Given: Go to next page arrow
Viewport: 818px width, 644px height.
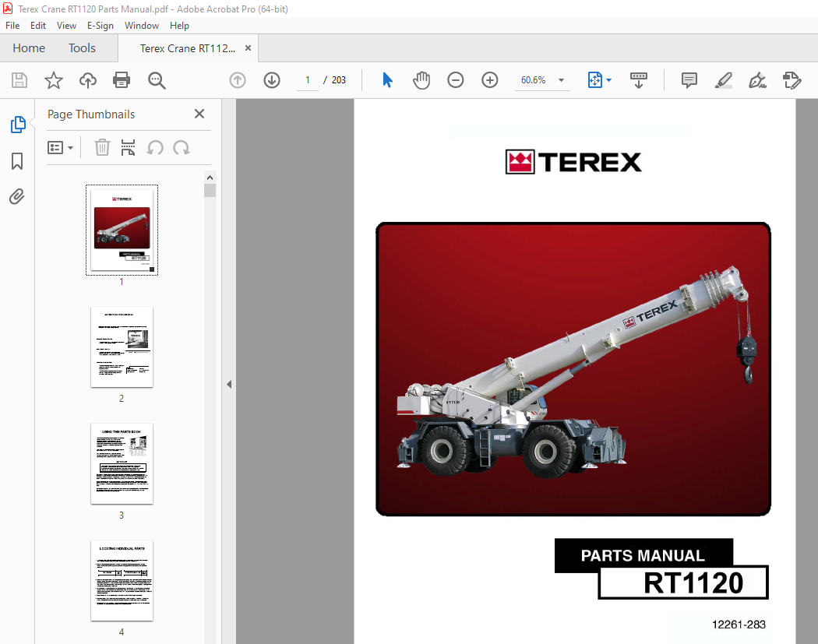Looking at the screenshot, I should pos(272,80).
